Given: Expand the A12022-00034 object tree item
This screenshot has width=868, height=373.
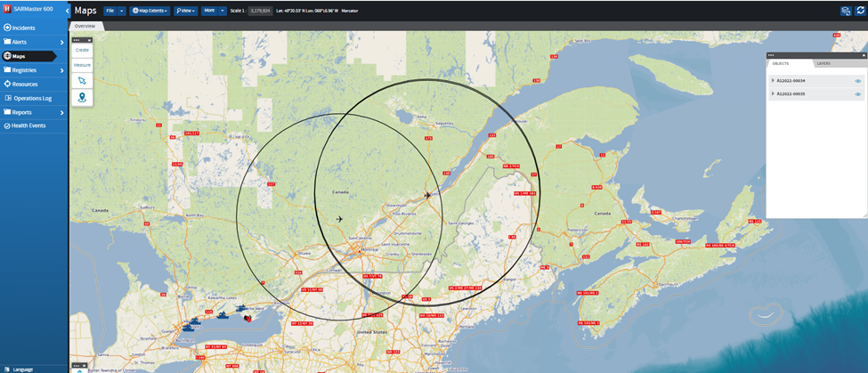Looking at the screenshot, I should (x=773, y=81).
